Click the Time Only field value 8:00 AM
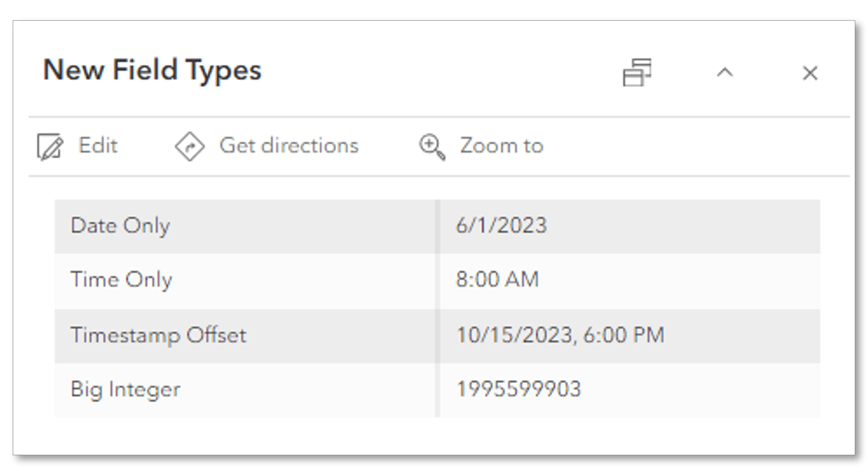The image size is (868, 475). [498, 279]
